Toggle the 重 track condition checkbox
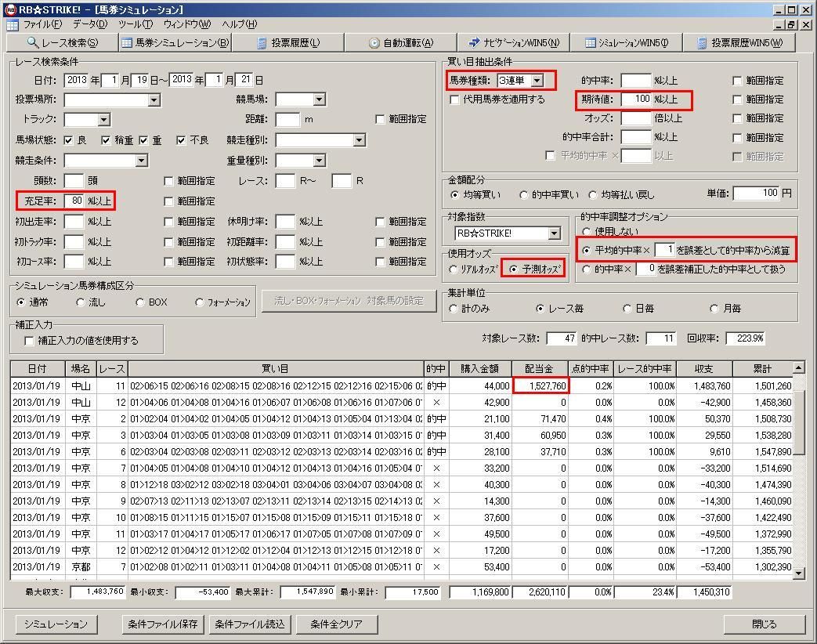Image resolution: width=817 pixels, height=644 pixels. coord(143,140)
